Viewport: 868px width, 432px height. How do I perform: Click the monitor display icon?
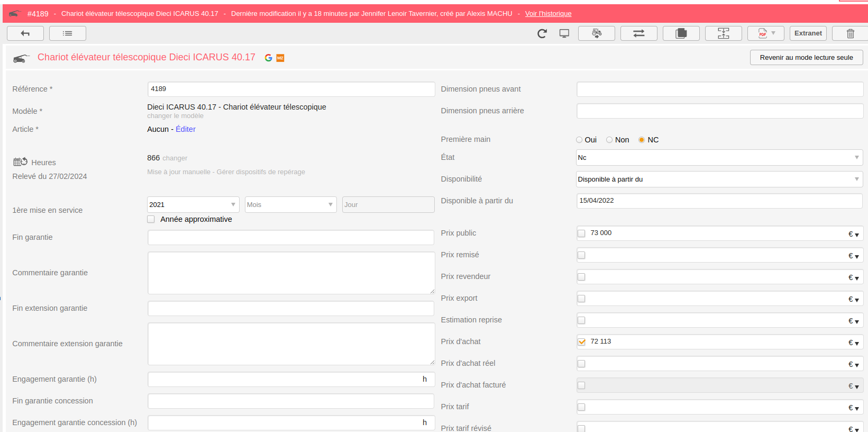(x=564, y=33)
